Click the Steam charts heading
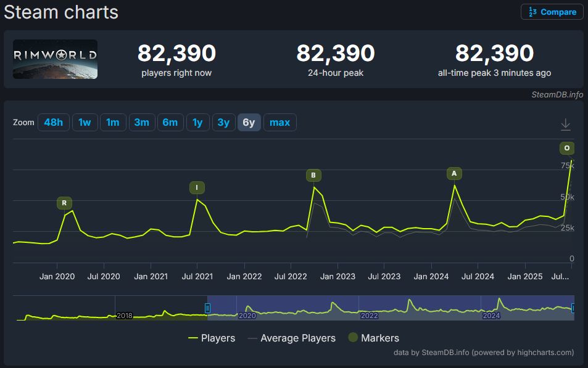The width and height of the screenshot is (588, 368). click(x=61, y=12)
